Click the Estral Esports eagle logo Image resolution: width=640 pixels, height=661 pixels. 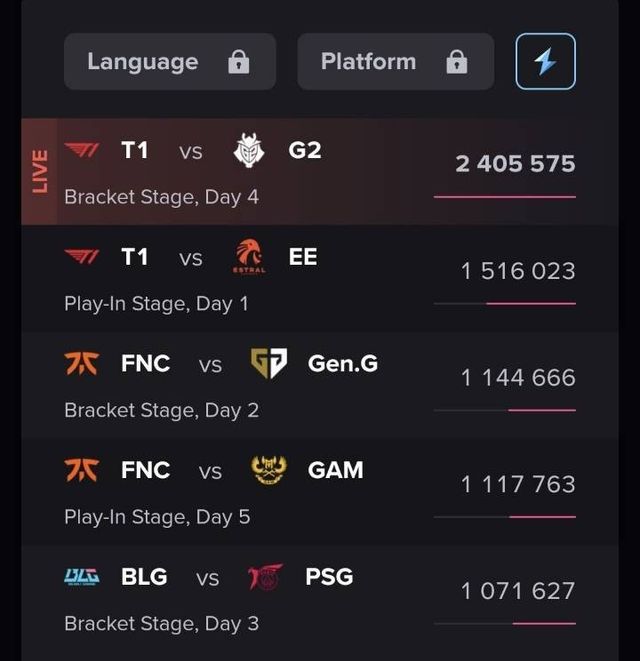[249, 257]
